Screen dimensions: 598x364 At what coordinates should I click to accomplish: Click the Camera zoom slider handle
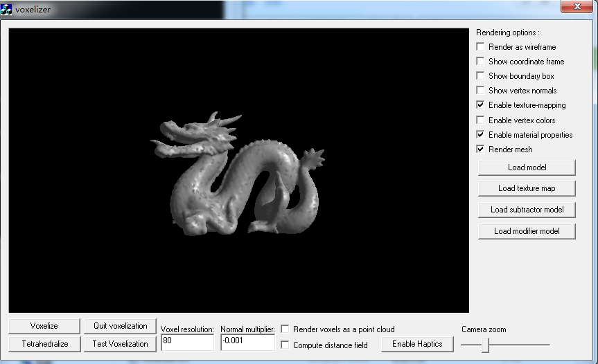[485, 345]
